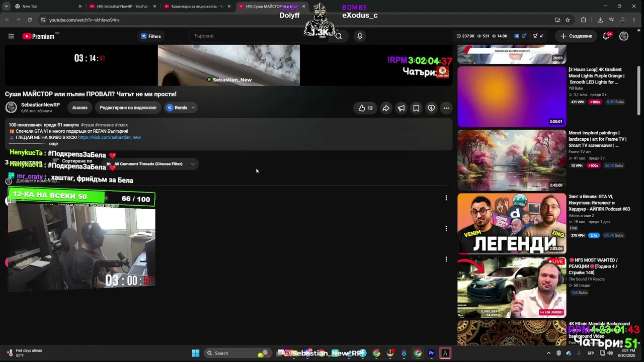Image resolution: width=644 pixels, height=362 pixels.
Task: Expand All Comment Threads filter dropdown
Action: pyautogui.click(x=150, y=164)
